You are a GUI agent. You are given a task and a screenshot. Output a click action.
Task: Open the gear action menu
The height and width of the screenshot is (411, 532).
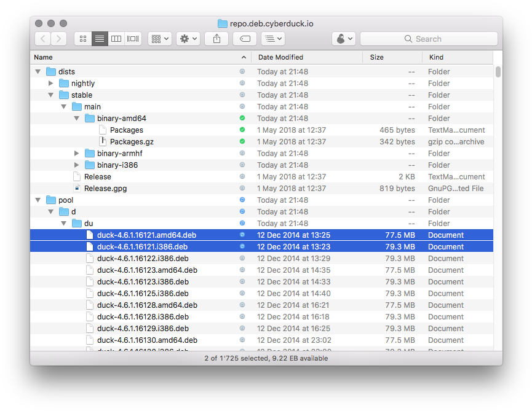188,39
